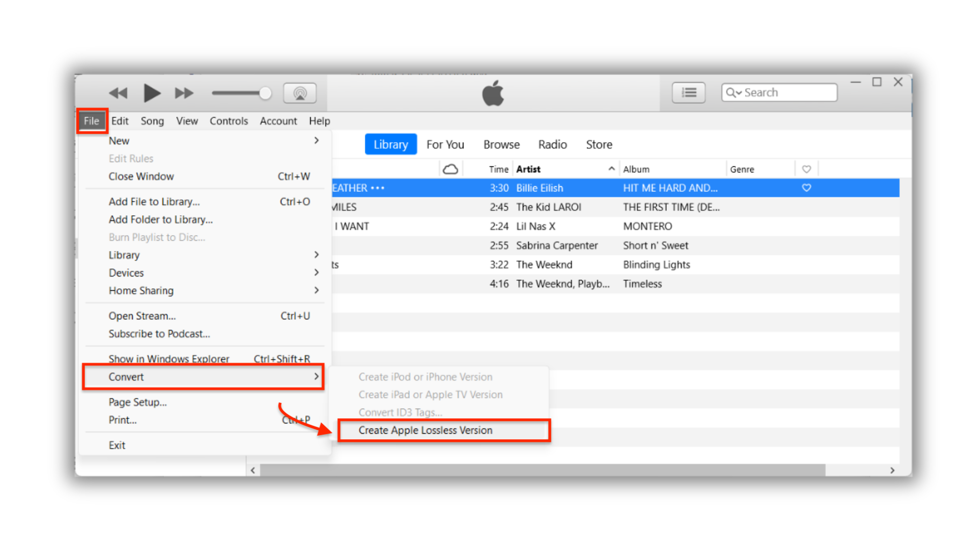Open the Account menu

click(278, 121)
